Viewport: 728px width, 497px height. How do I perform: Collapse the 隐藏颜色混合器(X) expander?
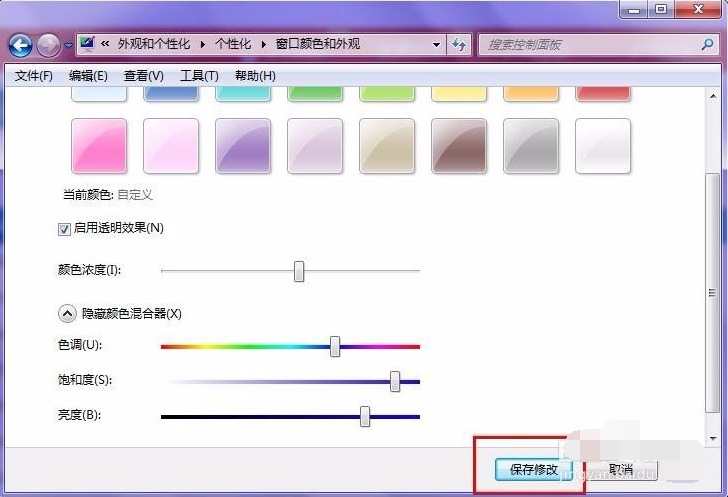[x=67, y=314]
